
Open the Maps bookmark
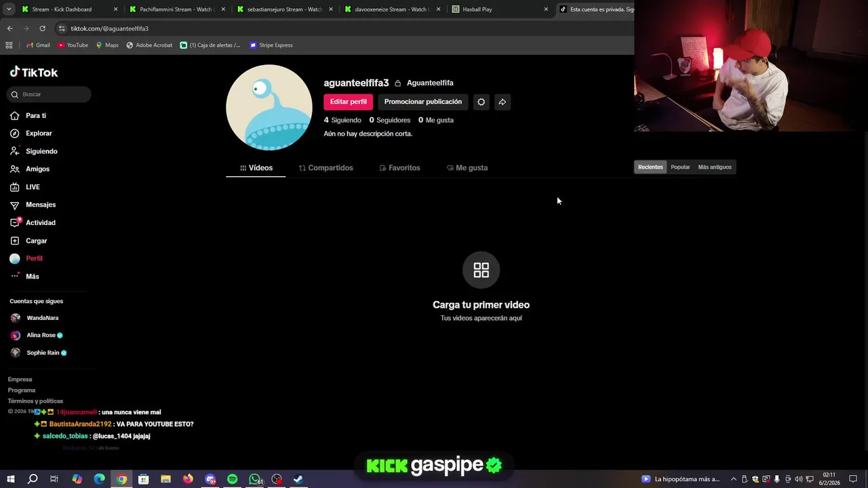[107, 45]
